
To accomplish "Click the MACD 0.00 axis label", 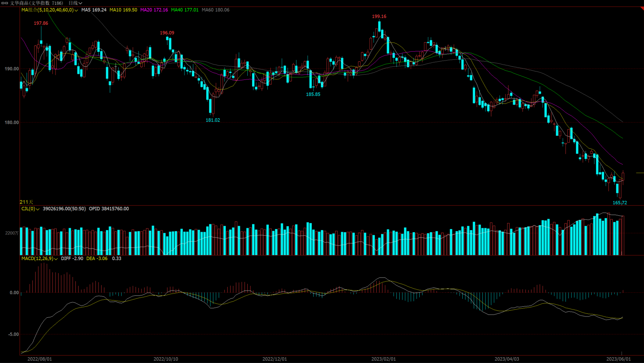I will click(14, 292).
